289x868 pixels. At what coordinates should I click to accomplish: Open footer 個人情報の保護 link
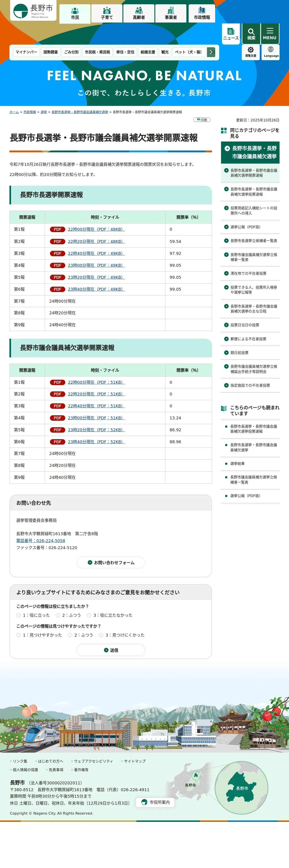point(25,770)
